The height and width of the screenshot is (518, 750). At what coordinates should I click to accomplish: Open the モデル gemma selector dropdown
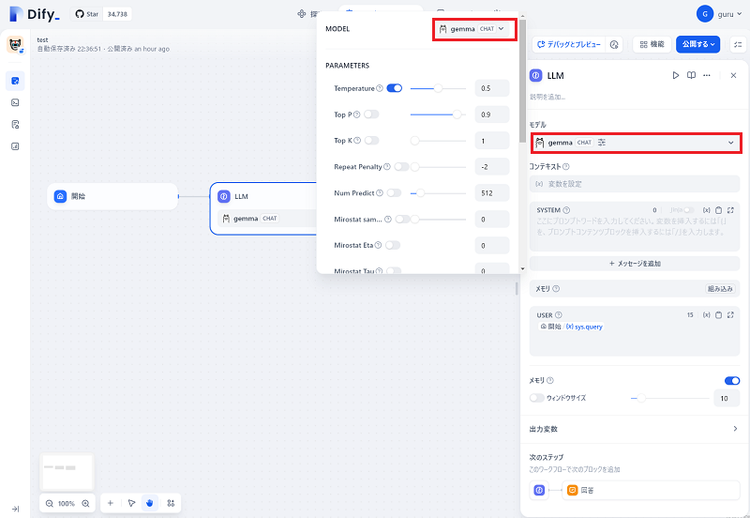point(636,143)
